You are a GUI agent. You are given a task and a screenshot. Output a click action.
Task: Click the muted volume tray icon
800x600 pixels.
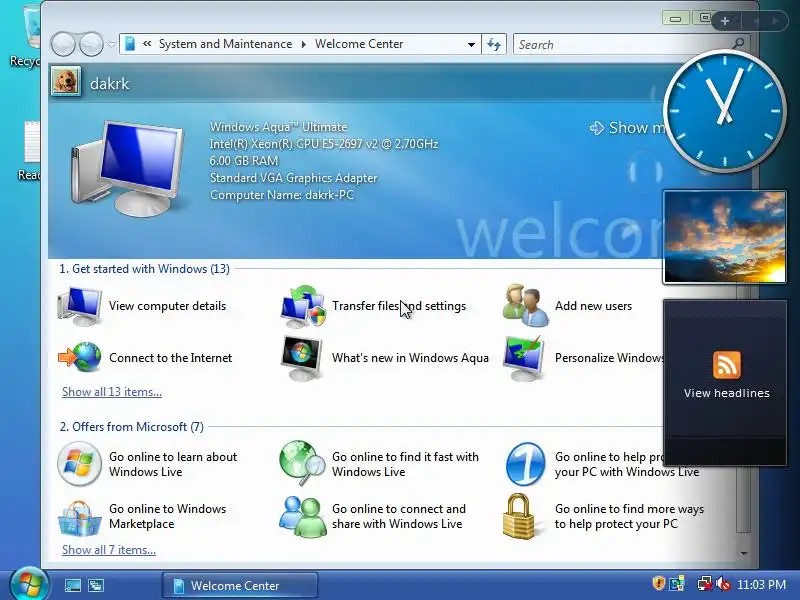coord(722,584)
